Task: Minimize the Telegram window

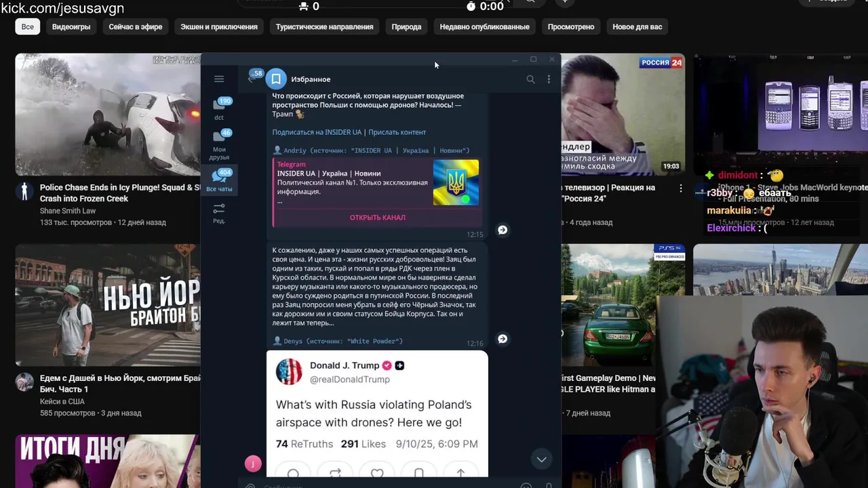Action: point(515,60)
